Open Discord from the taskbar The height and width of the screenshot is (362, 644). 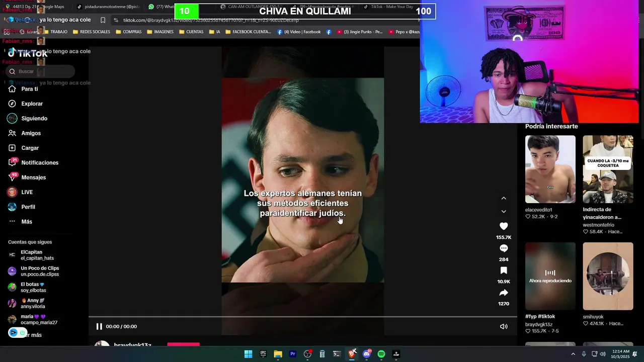coord(367,354)
